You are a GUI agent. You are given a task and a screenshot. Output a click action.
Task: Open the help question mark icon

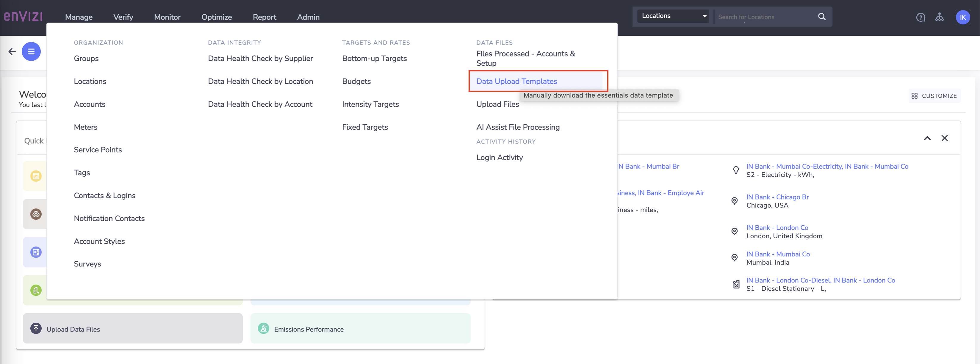[920, 17]
